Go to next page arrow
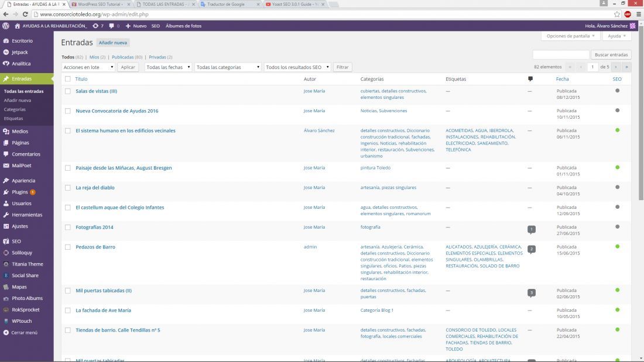Screen dimensions: 644x362 pyautogui.click(x=616, y=67)
